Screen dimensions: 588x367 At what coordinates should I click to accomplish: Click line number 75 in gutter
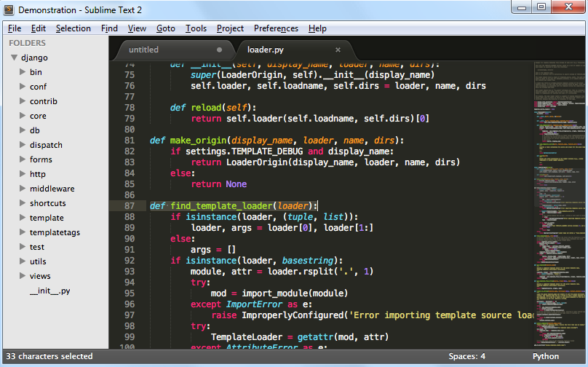point(130,75)
